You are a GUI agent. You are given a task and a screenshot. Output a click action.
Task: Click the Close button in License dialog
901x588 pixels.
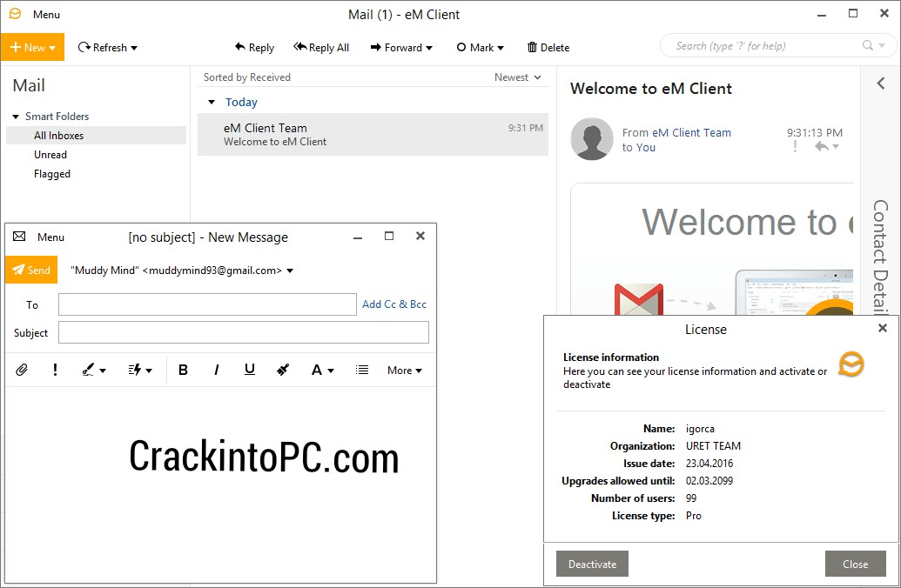855,564
